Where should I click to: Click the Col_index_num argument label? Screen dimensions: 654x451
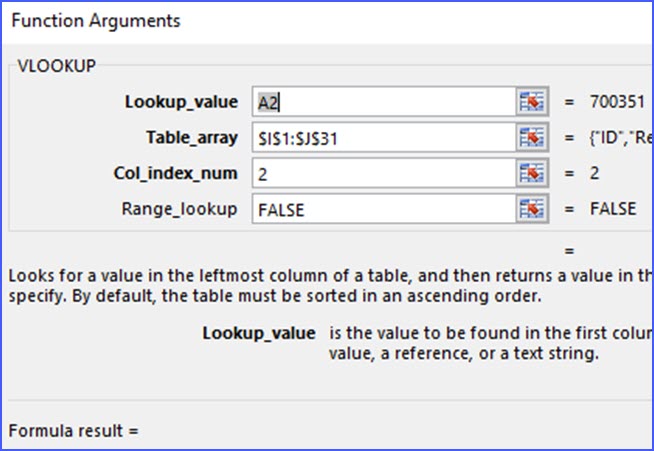point(177,173)
